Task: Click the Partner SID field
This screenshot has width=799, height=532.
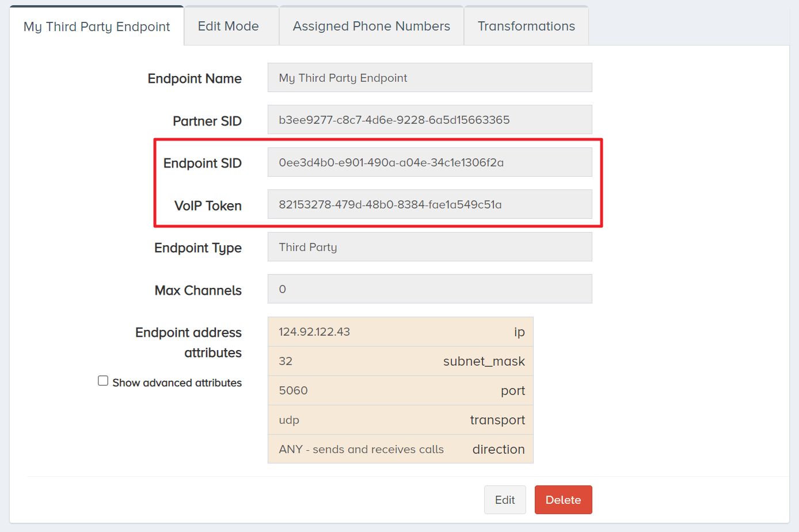Action: 429,120
